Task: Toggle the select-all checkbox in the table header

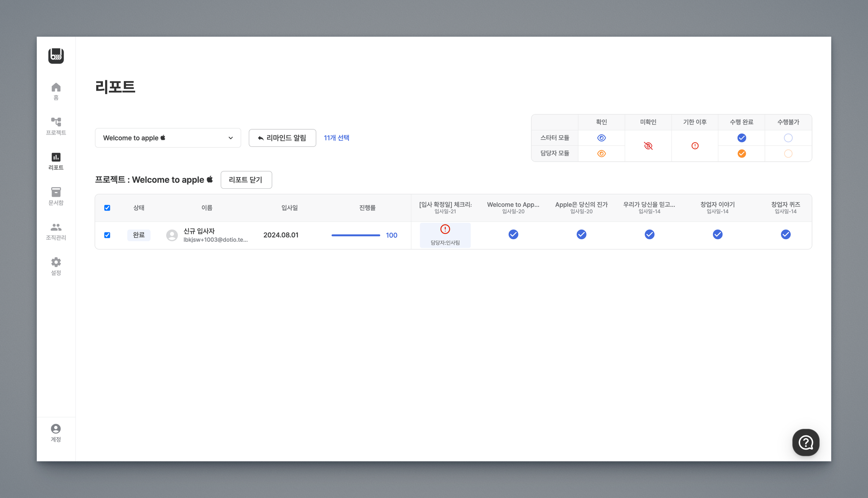Action: pyautogui.click(x=107, y=208)
